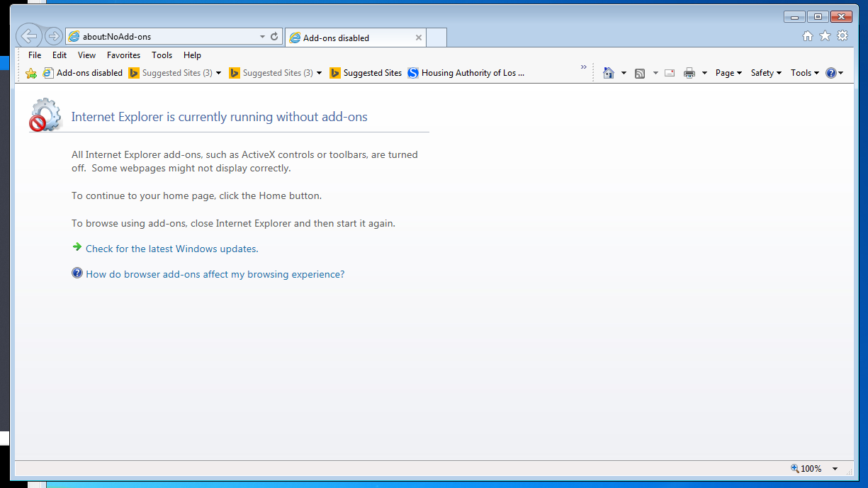This screenshot has height=488, width=868.
Task: Open Print options dropdown arrow
Action: (704, 73)
